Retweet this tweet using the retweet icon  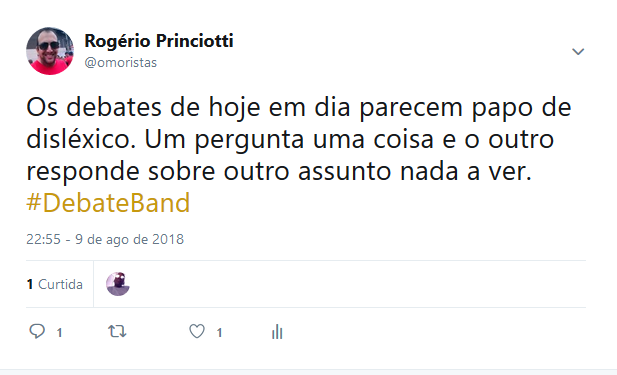[x=117, y=331]
